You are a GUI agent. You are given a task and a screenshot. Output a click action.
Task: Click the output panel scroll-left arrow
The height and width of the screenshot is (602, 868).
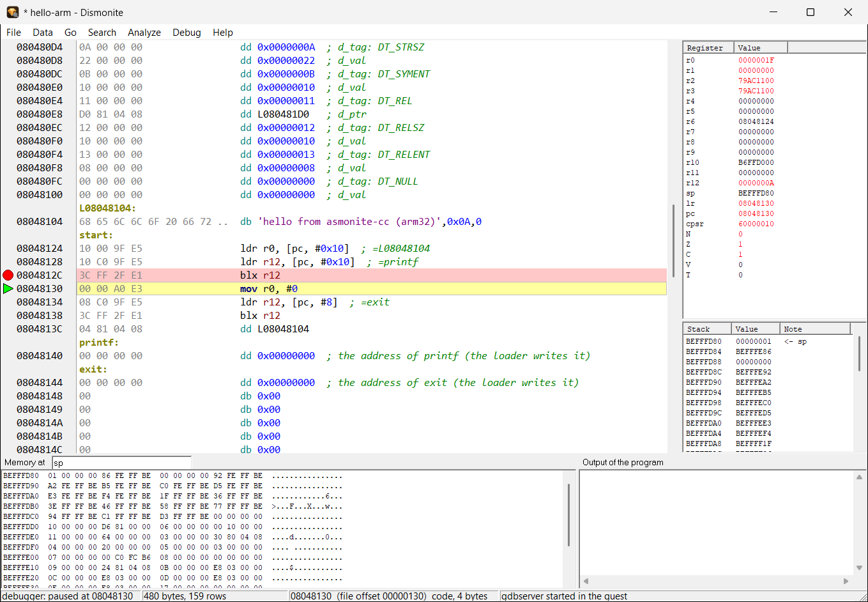point(586,582)
